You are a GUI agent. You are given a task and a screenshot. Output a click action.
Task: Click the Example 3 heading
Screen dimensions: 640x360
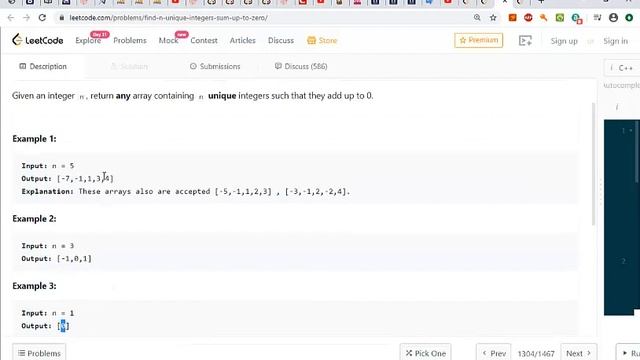[34, 286]
